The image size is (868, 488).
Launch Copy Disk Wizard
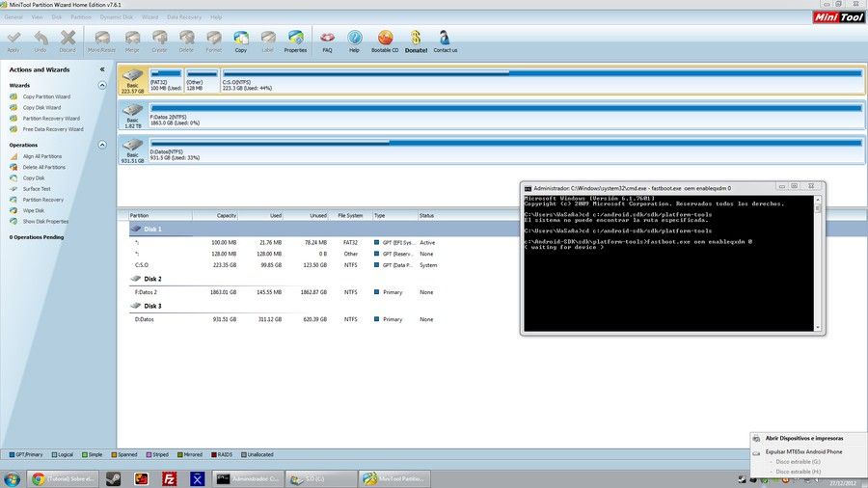click(x=41, y=107)
